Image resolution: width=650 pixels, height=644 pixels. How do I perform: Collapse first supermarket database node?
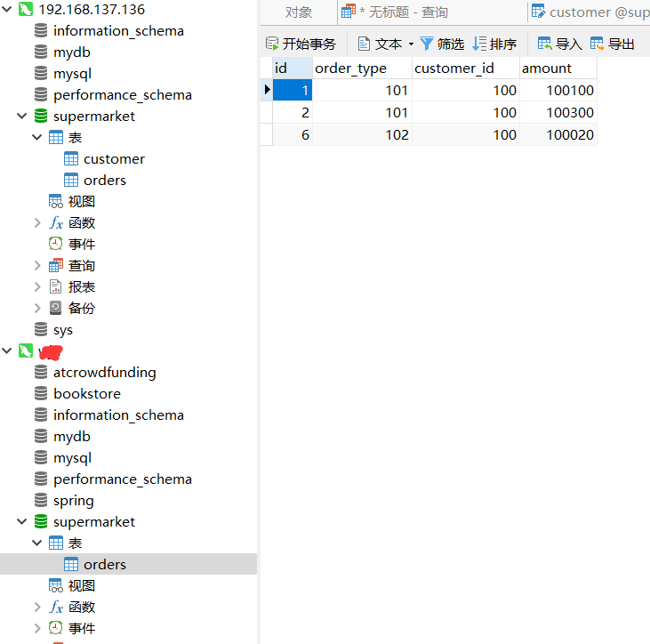(22, 117)
